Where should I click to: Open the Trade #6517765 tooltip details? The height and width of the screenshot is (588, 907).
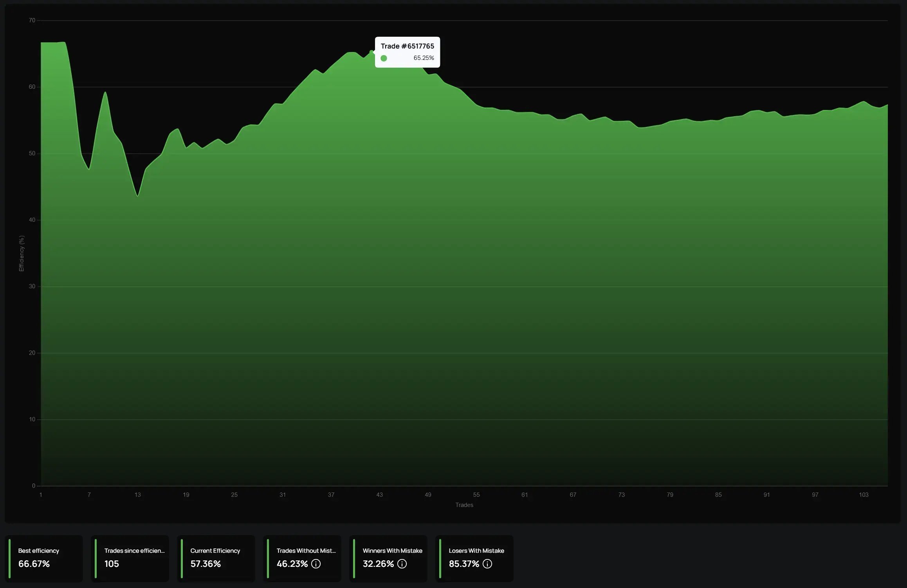[x=407, y=52]
